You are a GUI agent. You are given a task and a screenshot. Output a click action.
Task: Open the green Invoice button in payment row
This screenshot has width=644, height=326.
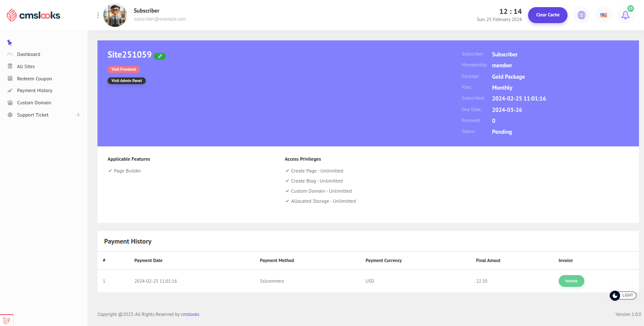pyautogui.click(x=571, y=281)
